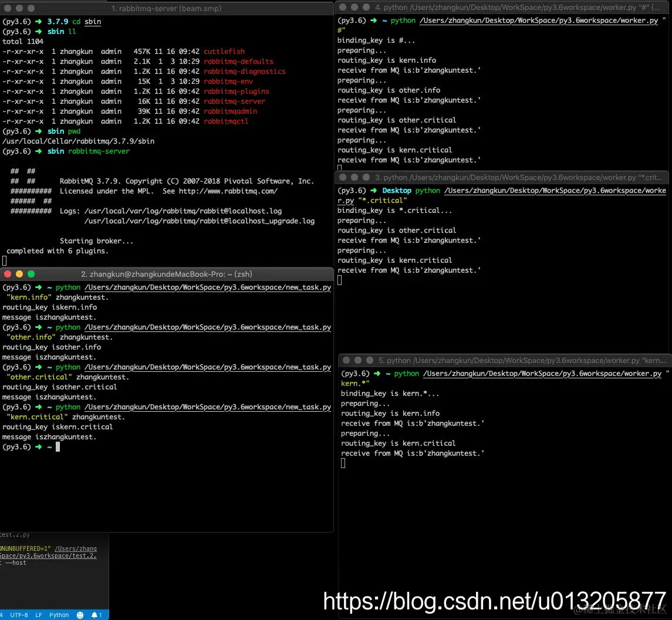Click the "rabbitmq-env" file name
The width and height of the screenshot is (672, 620).
pyautogui.click(x=228, y=82)
